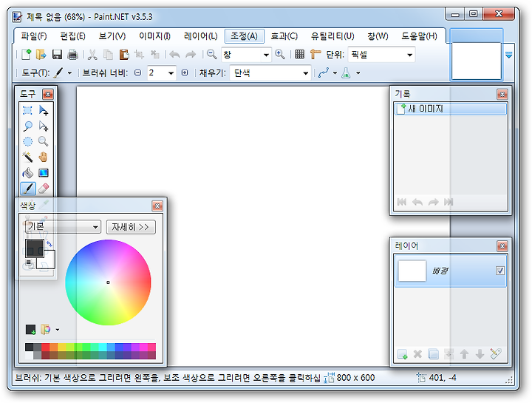Select the Eraser tool
This screenshot has width=532, height=403.
[x=43, y=189]
